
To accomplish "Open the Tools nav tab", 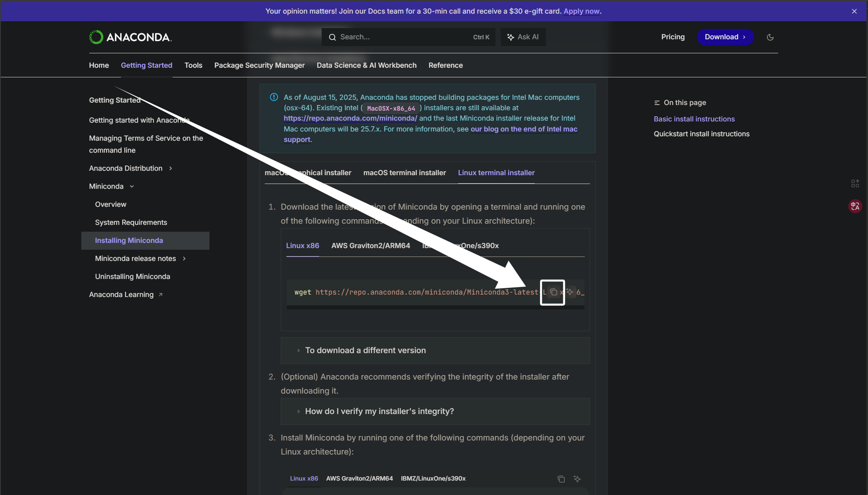I will [193, 65].
